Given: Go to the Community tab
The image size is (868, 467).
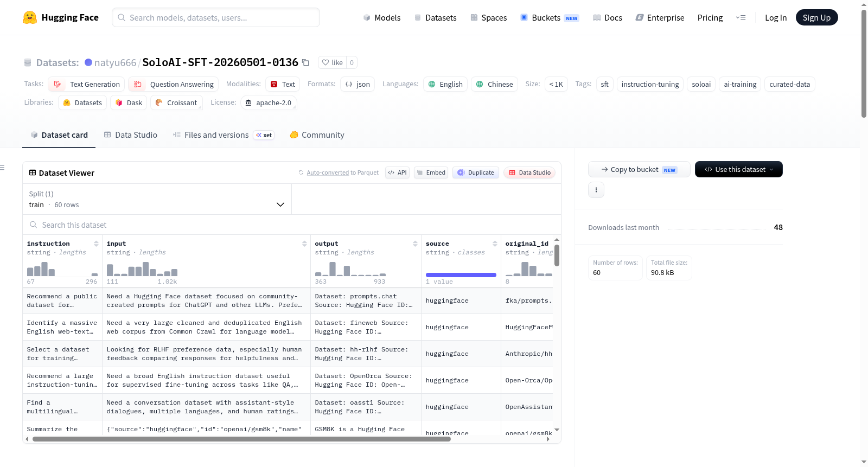Looking at the screenshot, I should [x=317, y=135].
